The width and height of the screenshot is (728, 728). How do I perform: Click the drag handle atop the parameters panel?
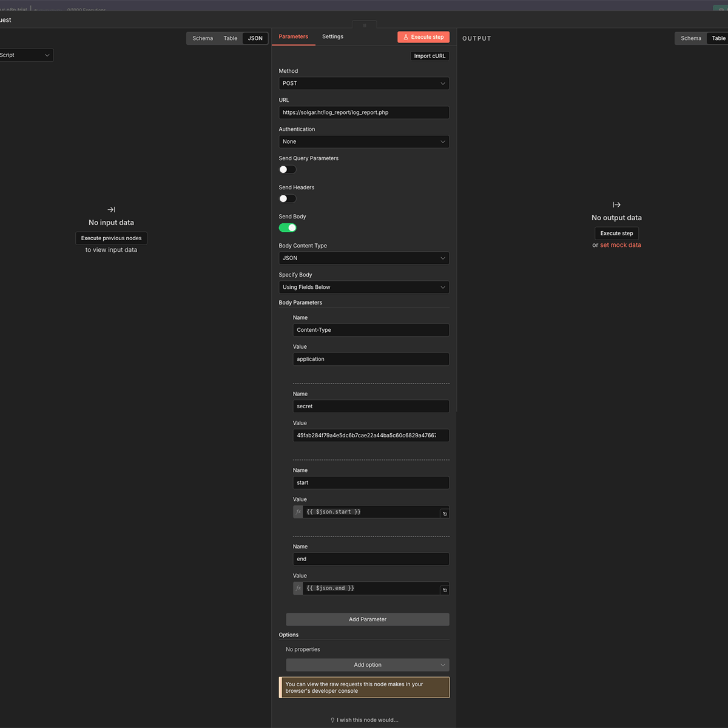pos(364,25)
